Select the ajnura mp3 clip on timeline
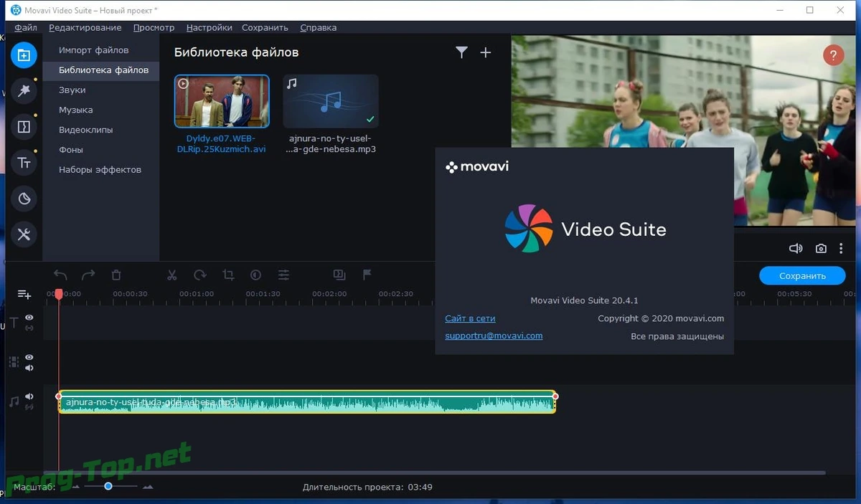The width and height of the screenshot is (861, 504). 307,401
